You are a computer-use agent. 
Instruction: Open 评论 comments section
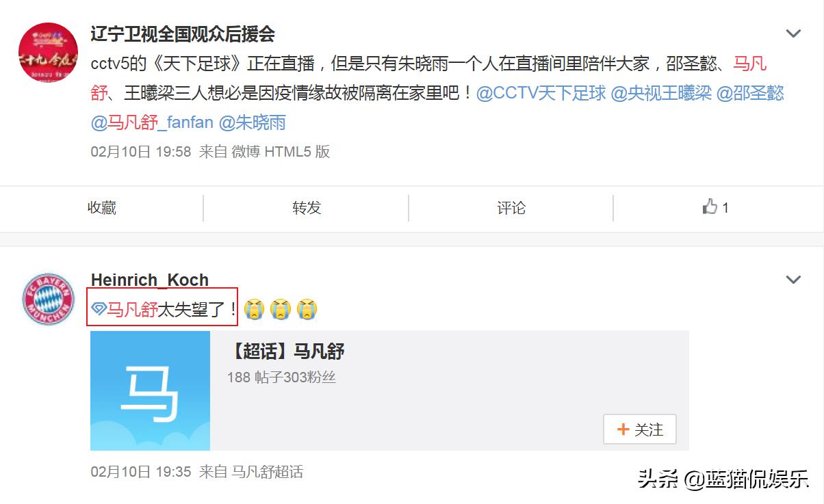pos(511,208)
